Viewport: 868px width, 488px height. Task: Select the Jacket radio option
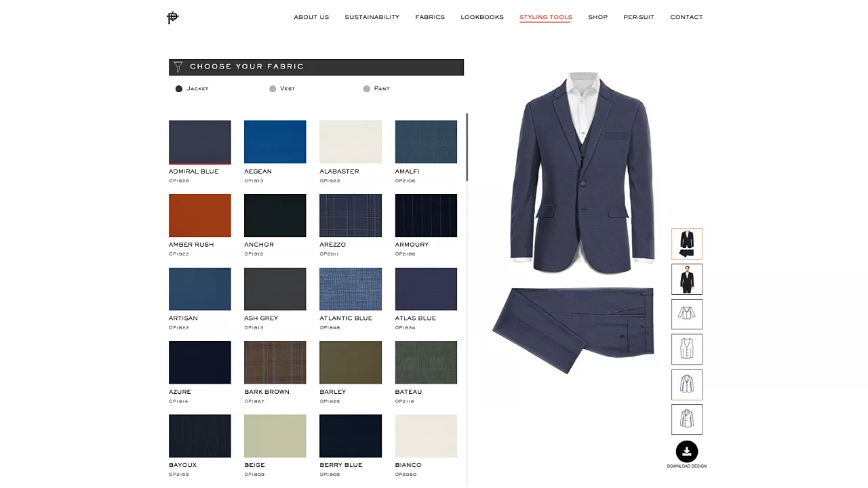point(179,89)
